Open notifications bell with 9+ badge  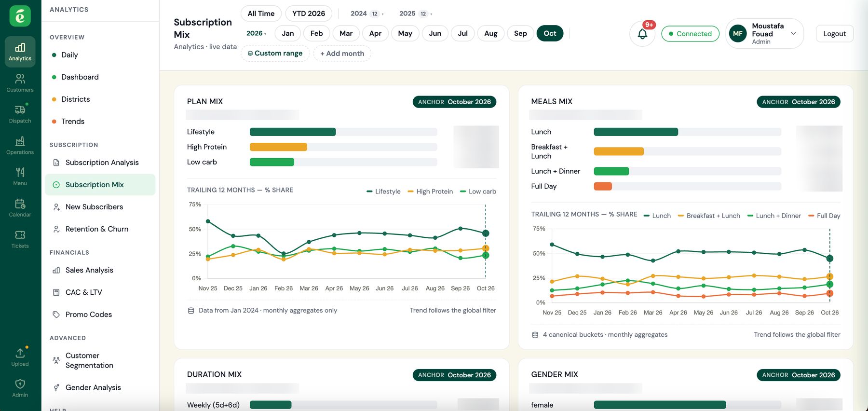642,34
